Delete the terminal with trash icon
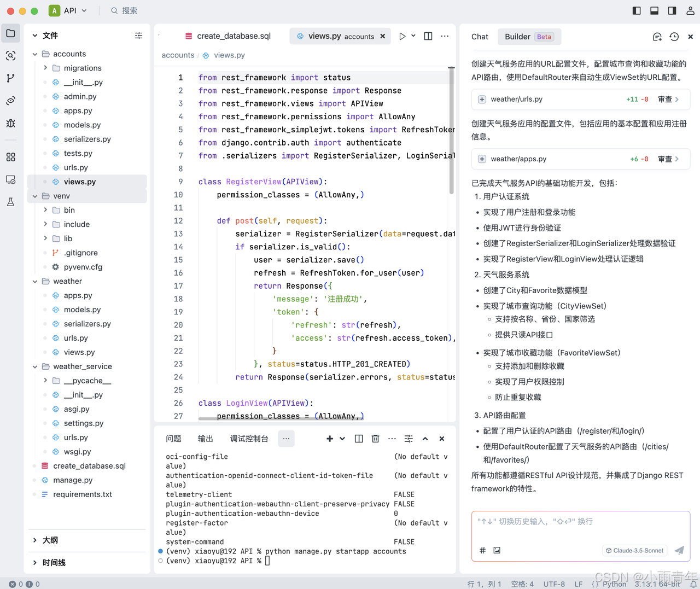 pos(375,439)
